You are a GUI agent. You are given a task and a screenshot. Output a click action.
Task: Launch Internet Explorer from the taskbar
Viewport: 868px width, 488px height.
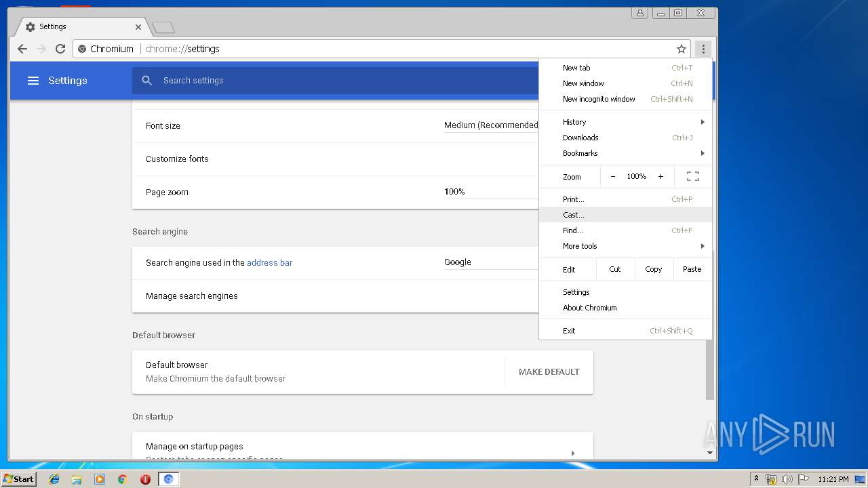coord(54,479)
